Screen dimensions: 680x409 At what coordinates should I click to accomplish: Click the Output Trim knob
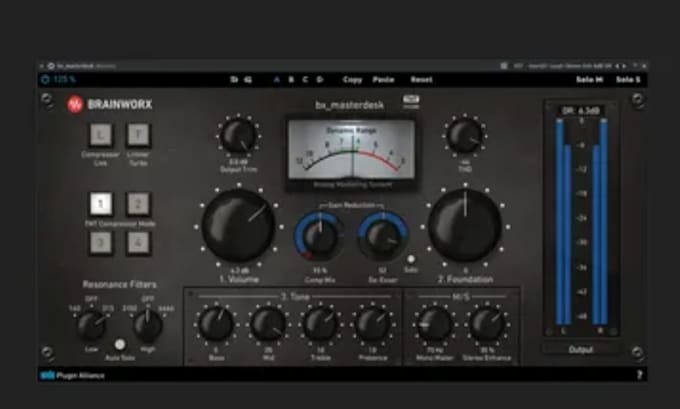[238, 136]
